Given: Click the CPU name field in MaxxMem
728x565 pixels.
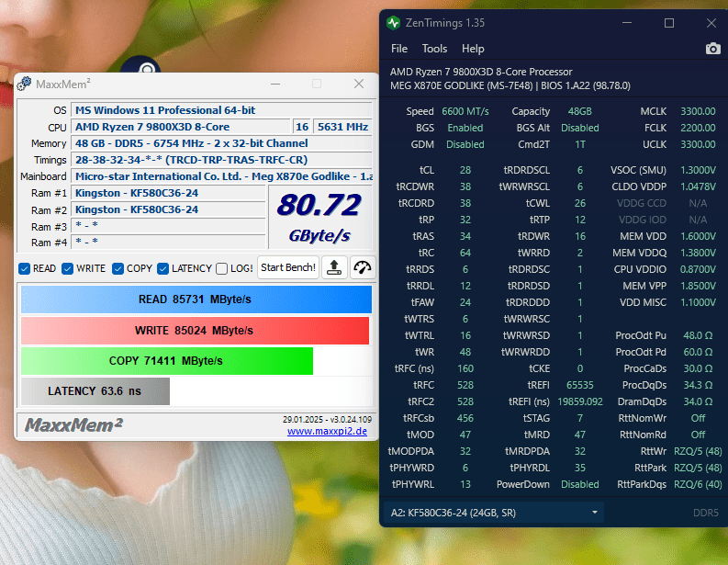Looking at the screenshot, I should (x=180, y=127).
